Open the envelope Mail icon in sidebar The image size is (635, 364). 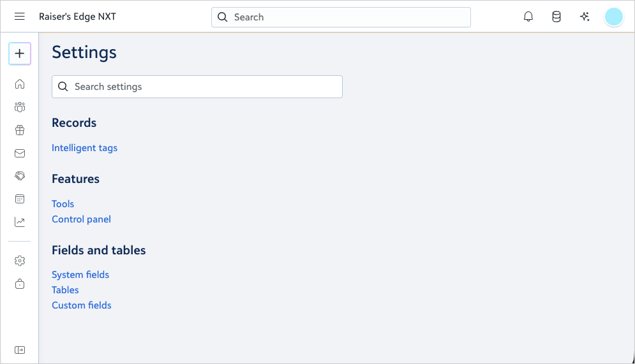[20, 154]
